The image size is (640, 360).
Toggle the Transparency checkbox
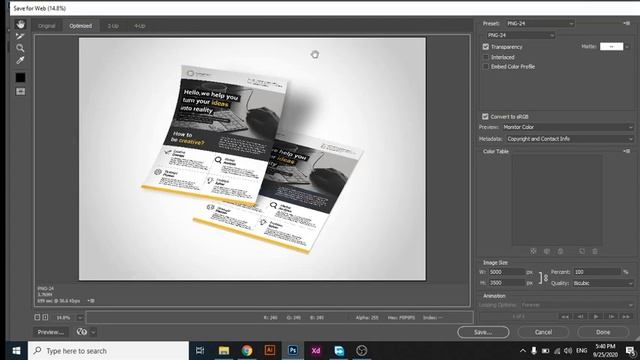coord(486,47)
